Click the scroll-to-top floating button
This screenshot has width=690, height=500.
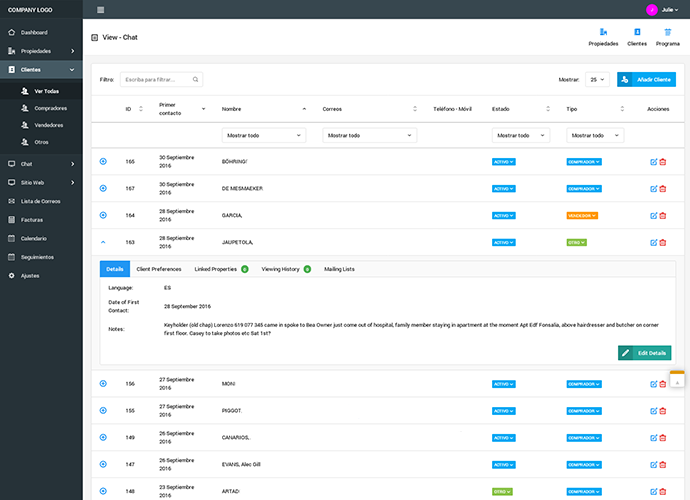[x=677, y=379]
